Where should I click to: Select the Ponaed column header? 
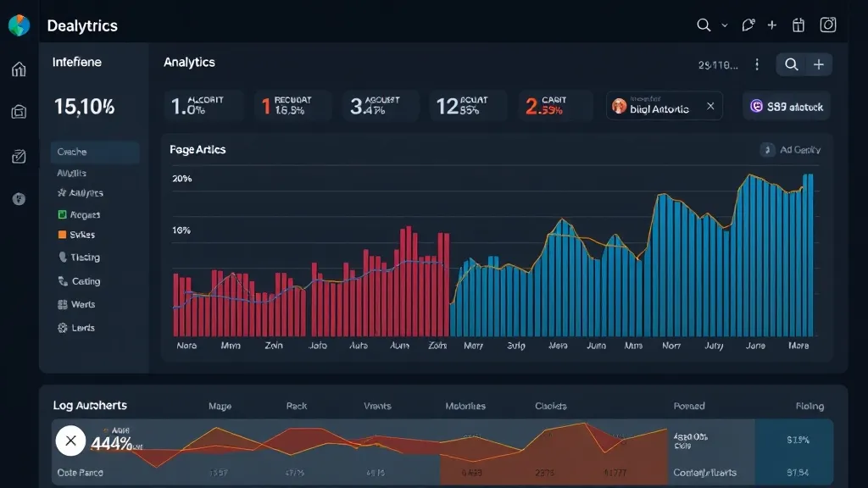(x=689, y=406)
